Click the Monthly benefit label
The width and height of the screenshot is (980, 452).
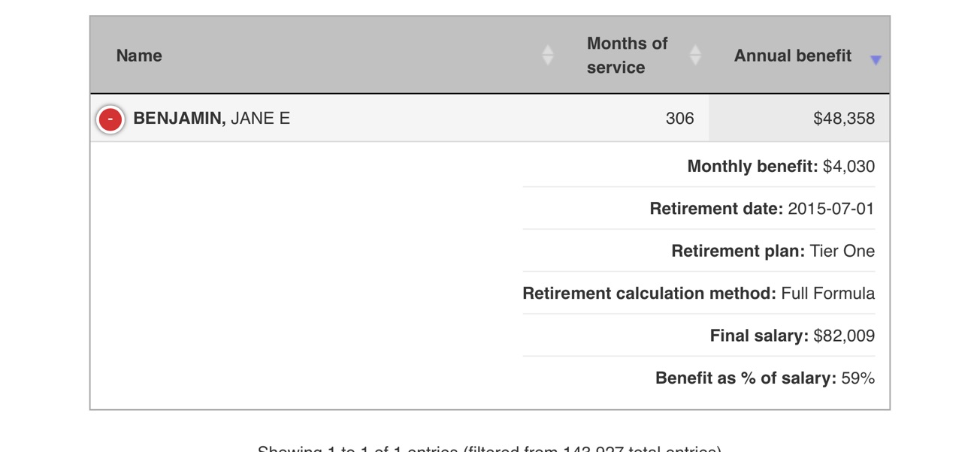click(752, 167)
